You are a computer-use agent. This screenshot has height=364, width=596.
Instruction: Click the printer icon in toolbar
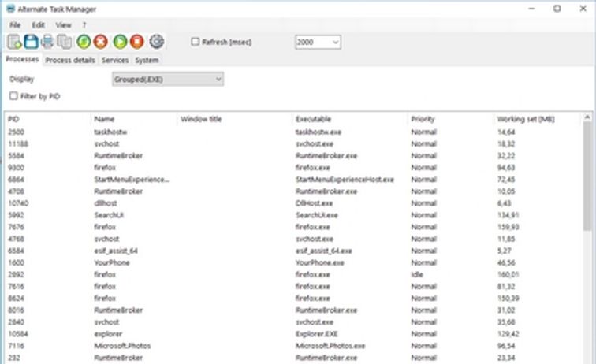(x=47, y=42)
